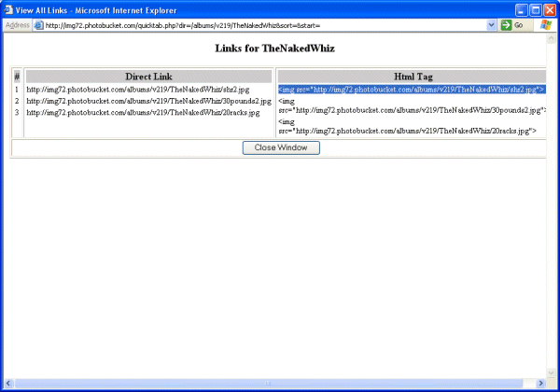Open the address bar dropdown arrow
This screenshot has width=560, height=392.
pyautogui.click(x=491, y=25)
